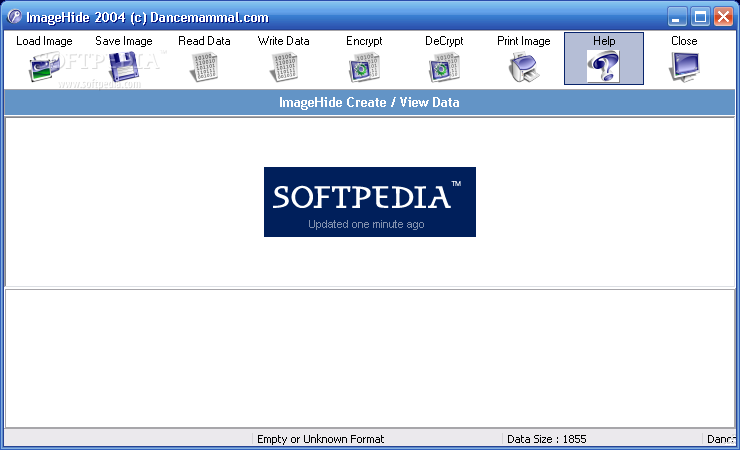Minimize the ImageHide window
The height and width of the screenshot is (450, 740).
(677, 17)
